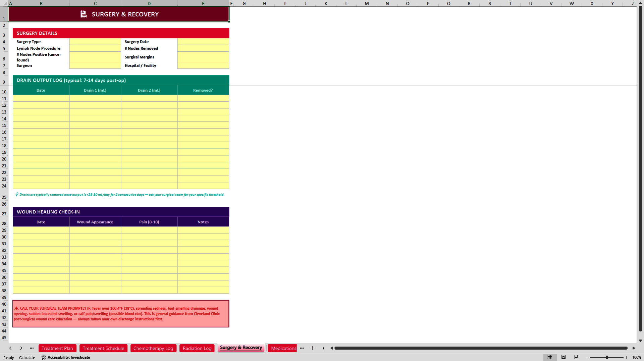Zoom in using the plus button

(x=627, y=357)
